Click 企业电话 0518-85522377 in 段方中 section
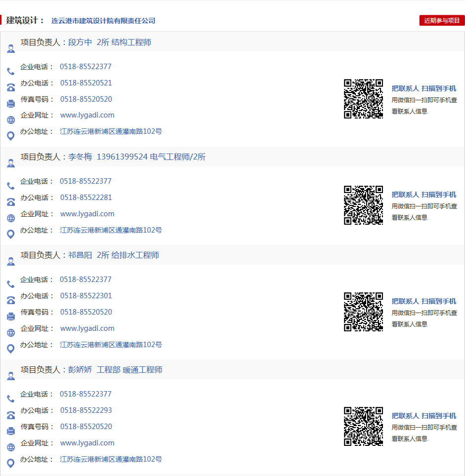Image resolution: width=465 pixels, height=476 pixels. pyautogui.click(x=85, y=67)
